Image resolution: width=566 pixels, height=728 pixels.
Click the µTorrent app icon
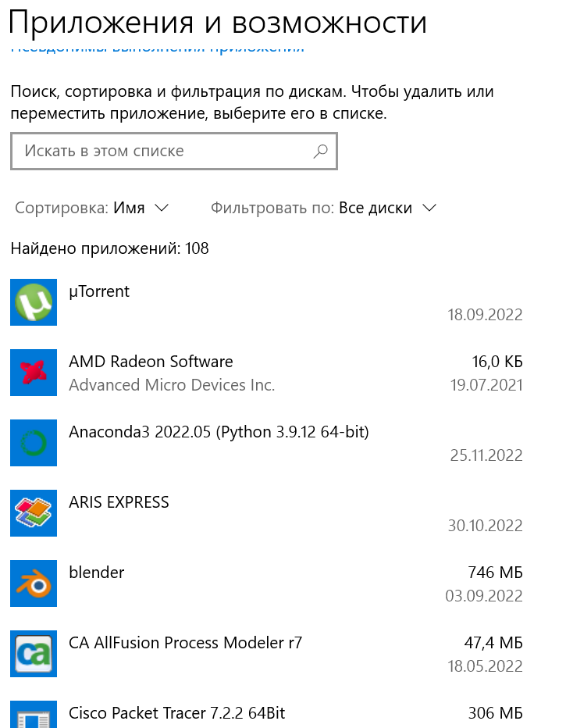pos(34,302)
